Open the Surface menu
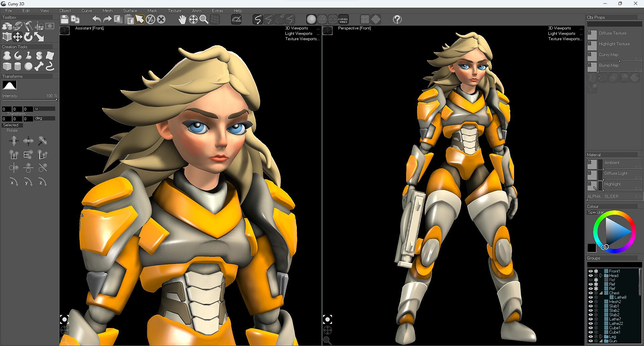 click(130, 11)
